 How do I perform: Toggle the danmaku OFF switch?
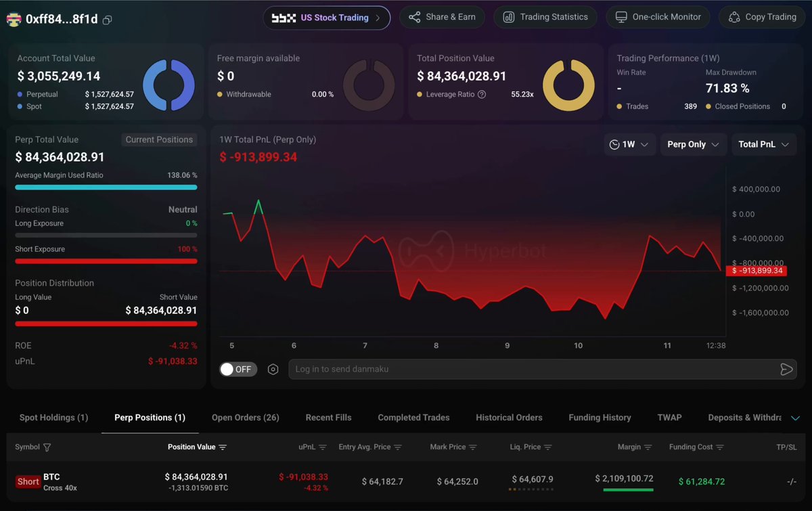pos(238,369)
